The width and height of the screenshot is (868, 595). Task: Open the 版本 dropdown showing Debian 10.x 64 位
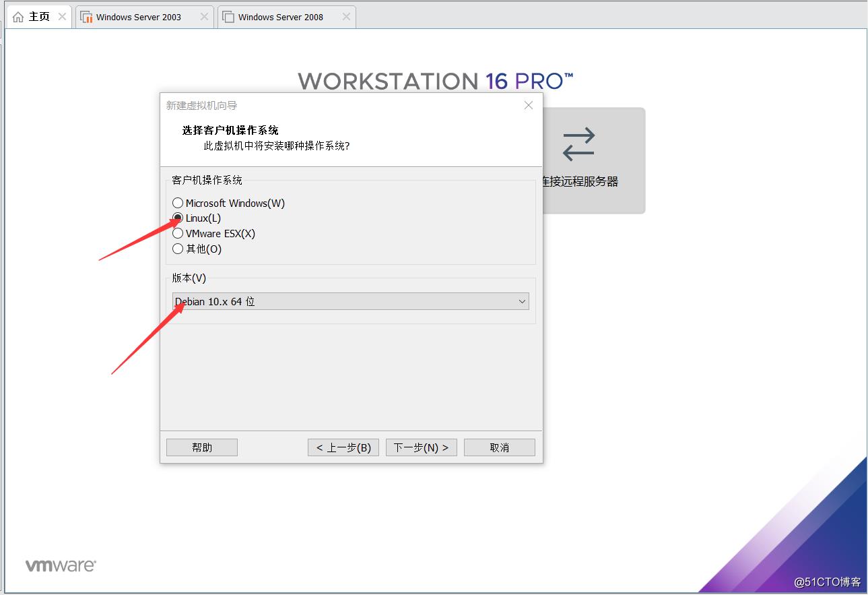point(350,301)
